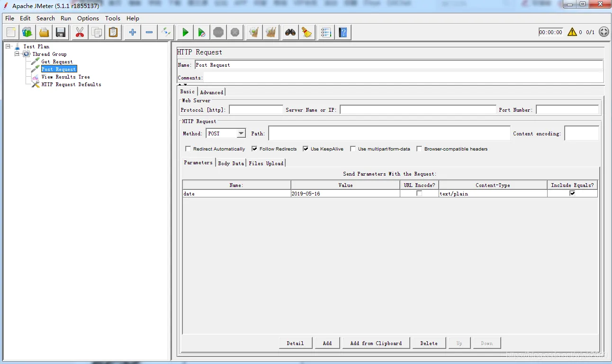Open the Run menu

66,18
